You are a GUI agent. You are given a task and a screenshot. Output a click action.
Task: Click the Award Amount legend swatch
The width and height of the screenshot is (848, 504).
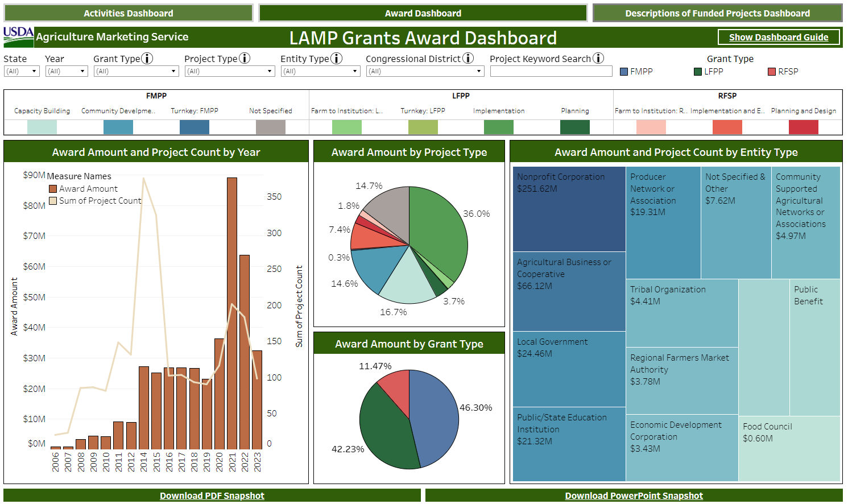[53, 189]
